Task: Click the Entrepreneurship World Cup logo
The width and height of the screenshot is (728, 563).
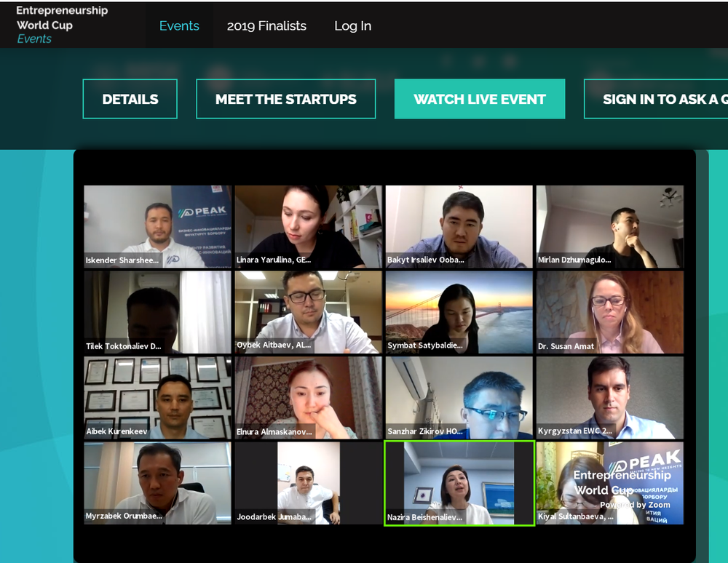Action: (x=62, y=25)
